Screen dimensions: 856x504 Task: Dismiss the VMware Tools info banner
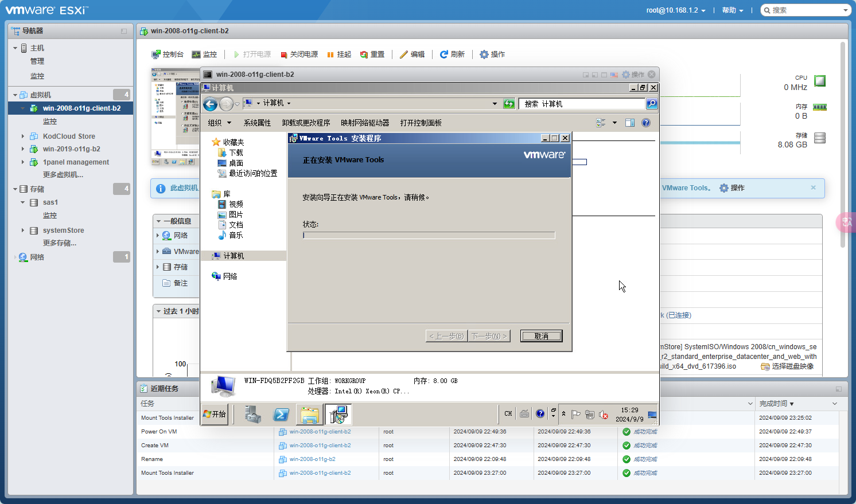point(813,187)
